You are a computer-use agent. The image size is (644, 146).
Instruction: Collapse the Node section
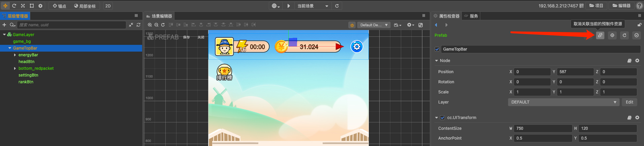(x=437, y=61)
